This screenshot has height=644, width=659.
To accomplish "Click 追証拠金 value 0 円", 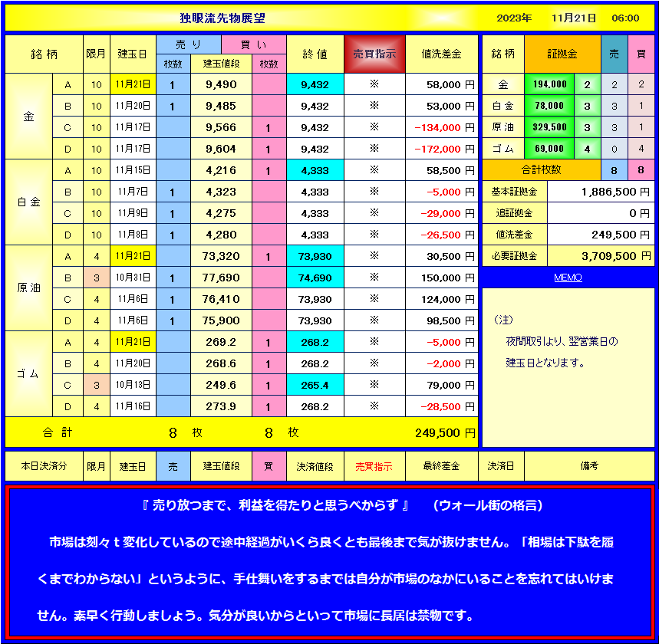I will 601,213.
